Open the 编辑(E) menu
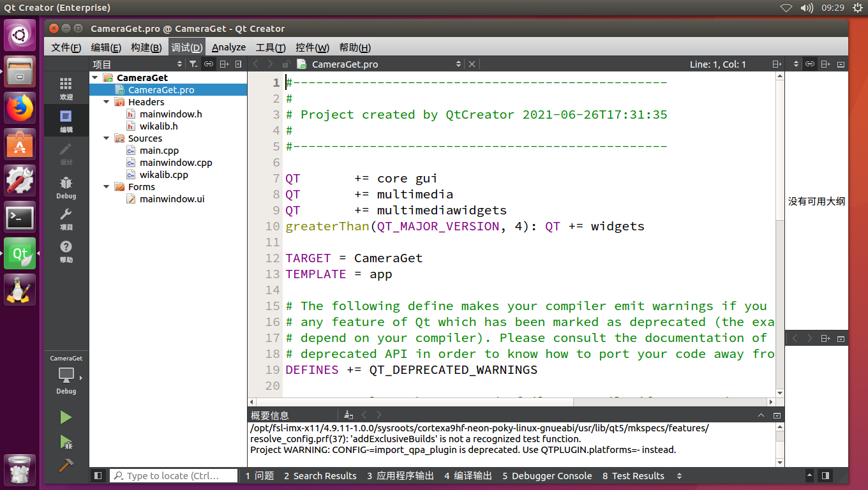The width and height of the screenshot is (868, 490). pos(106,47)
